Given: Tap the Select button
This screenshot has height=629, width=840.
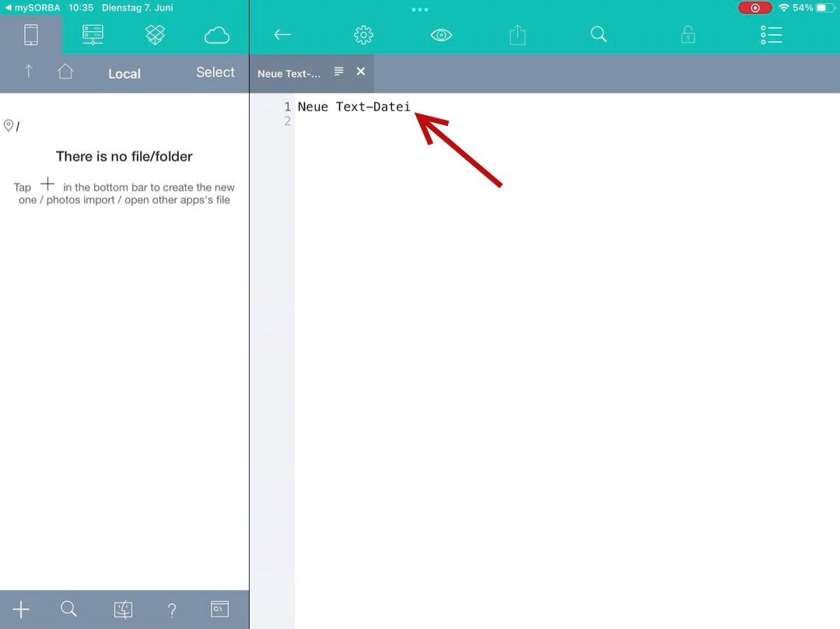Looking at the screenshot, I should point(215,72).
